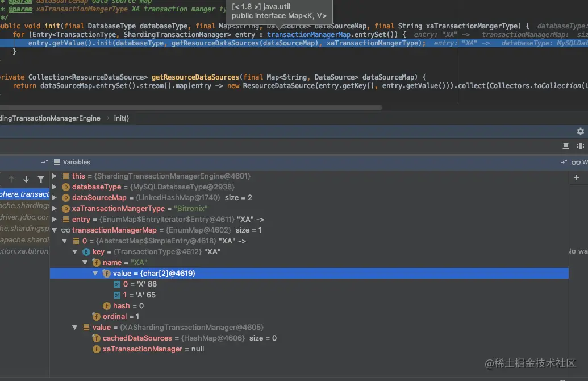Select the driver.jdbc.cor stack frame
Image resolution: width=588 pixels, height=381 pixels.
pos(25,217)
